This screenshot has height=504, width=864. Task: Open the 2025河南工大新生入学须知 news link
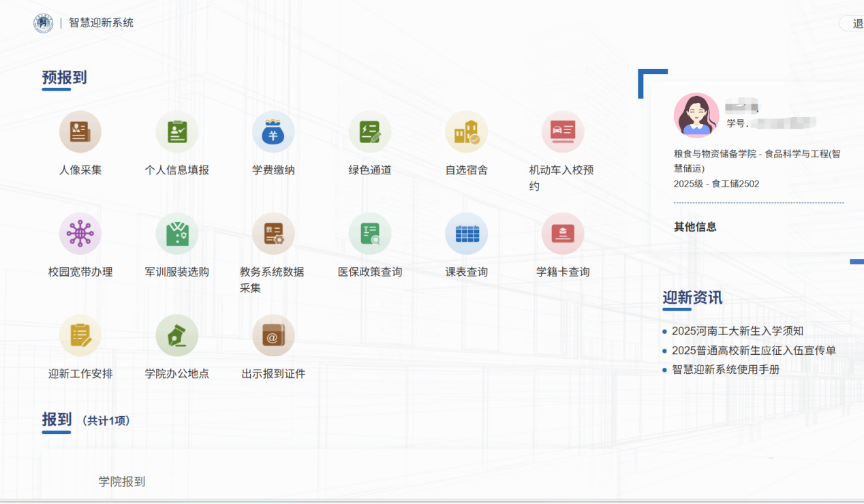(x=737, y=331)
